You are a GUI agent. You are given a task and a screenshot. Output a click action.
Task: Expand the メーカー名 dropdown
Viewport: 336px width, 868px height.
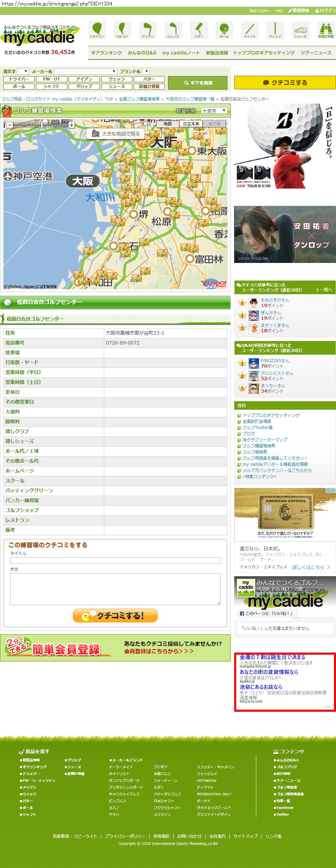[86, 71]
